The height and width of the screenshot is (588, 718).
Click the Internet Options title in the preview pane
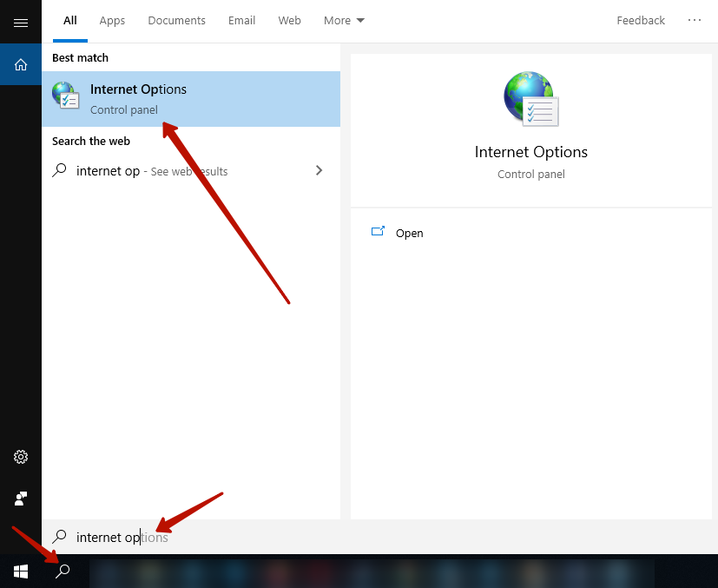tap(530, 152)
